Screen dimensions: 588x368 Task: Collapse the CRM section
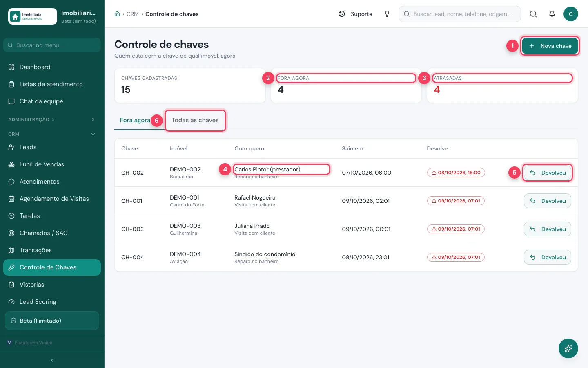(x=52, y=134)
